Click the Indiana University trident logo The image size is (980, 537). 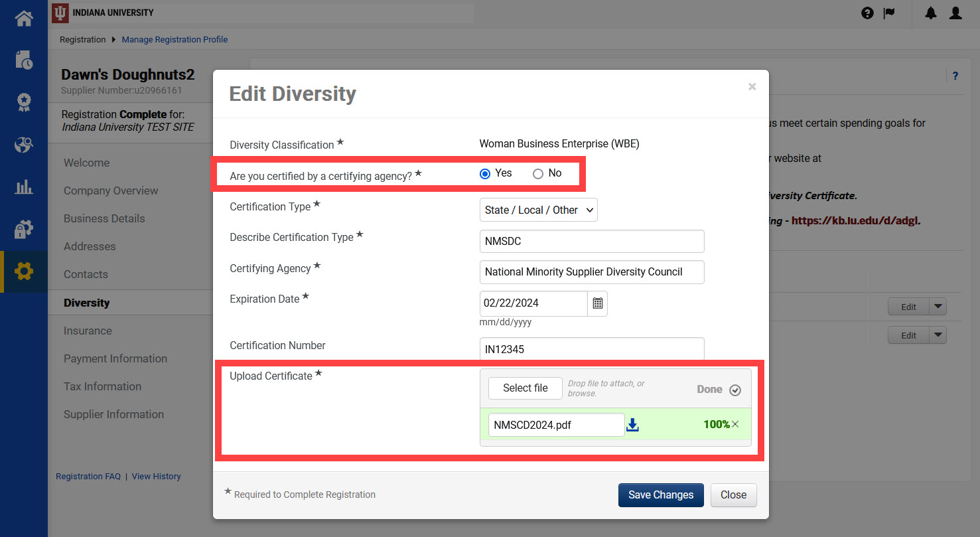tap(60, 13)
